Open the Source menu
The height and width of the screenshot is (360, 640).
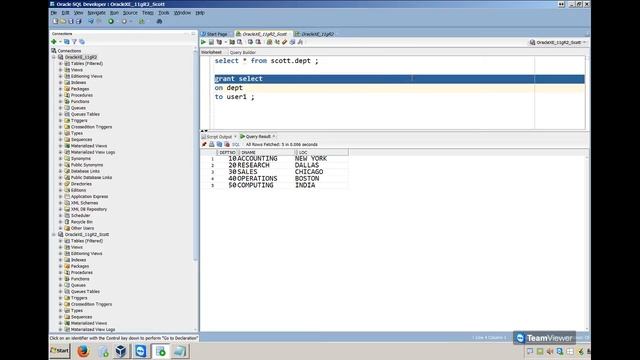[130, 13]
